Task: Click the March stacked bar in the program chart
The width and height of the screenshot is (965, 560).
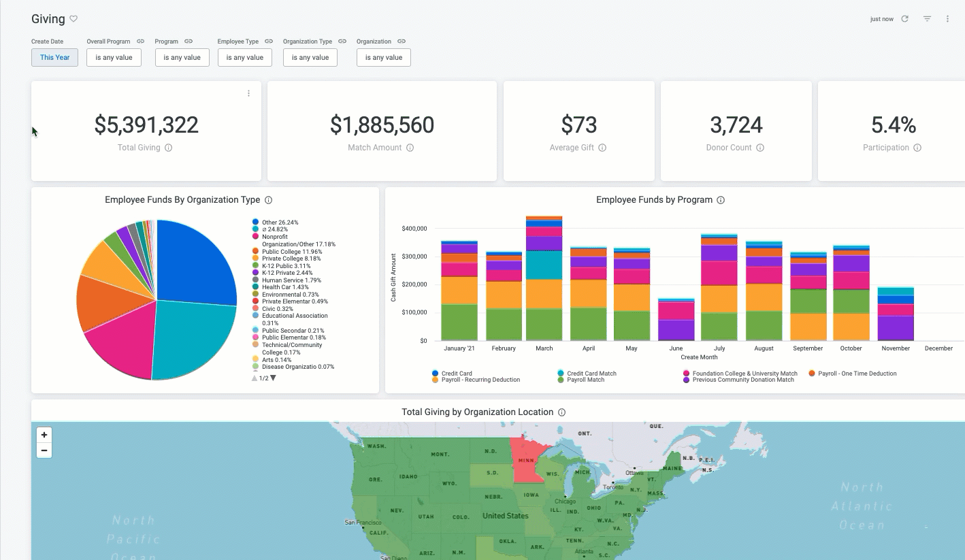Action: pyautogui.click(x=544, y=278)
